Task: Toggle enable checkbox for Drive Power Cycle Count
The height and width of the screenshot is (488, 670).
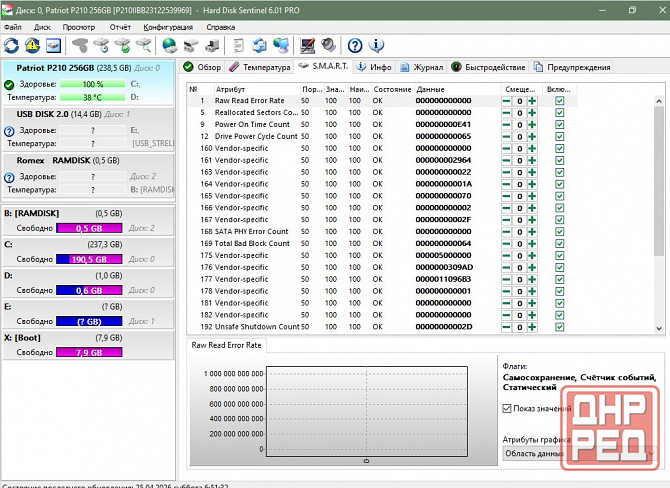Action: tap(560, 137)
